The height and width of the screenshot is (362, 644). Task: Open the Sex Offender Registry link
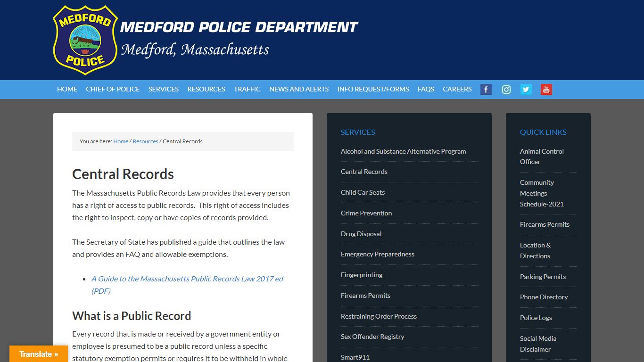coord(372,337)
